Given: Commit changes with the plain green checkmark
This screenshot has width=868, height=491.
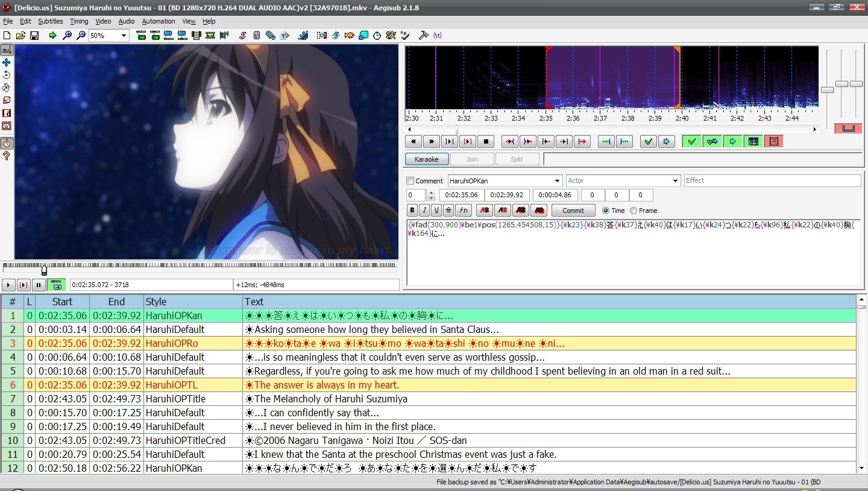Looking at the screenshot, I should [648, 142].
